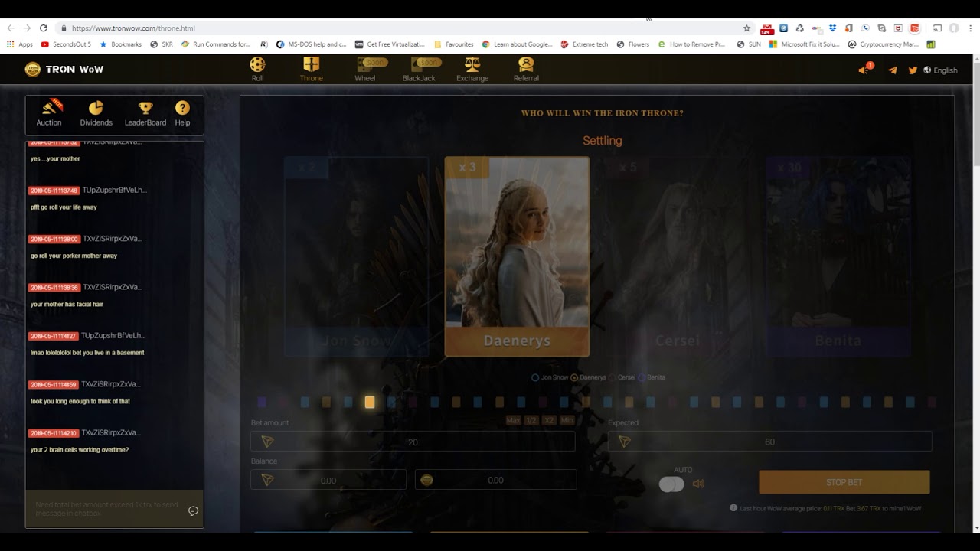Pick the Benita x30 card
This screenshot has width=980, height=551.
coord(838,256)
